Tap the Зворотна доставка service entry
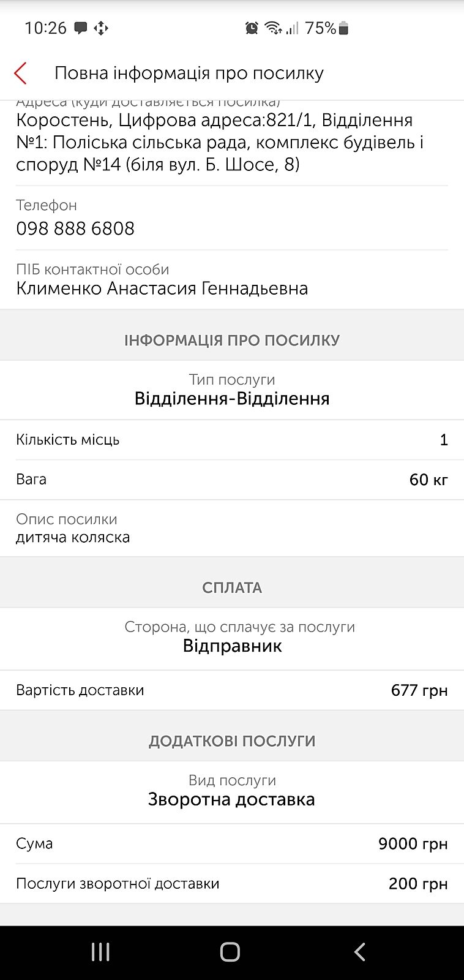 click(x=232, y=799)
